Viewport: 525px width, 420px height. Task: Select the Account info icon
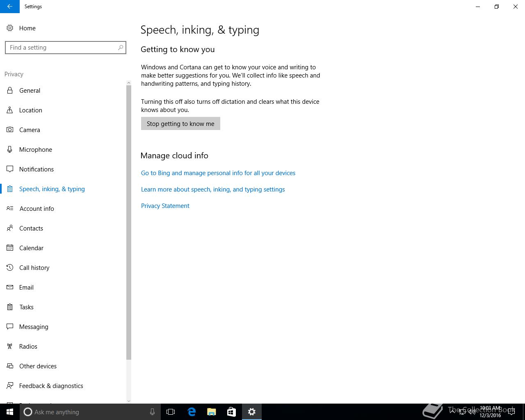coord(10,208)
